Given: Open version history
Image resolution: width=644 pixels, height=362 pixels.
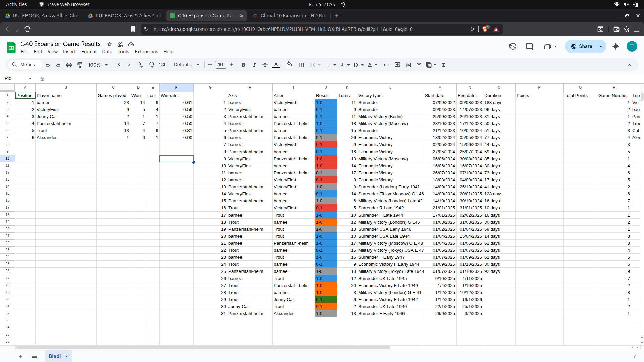Looking at the screenshot, I should pyautogui.click(x=513, y=46).
